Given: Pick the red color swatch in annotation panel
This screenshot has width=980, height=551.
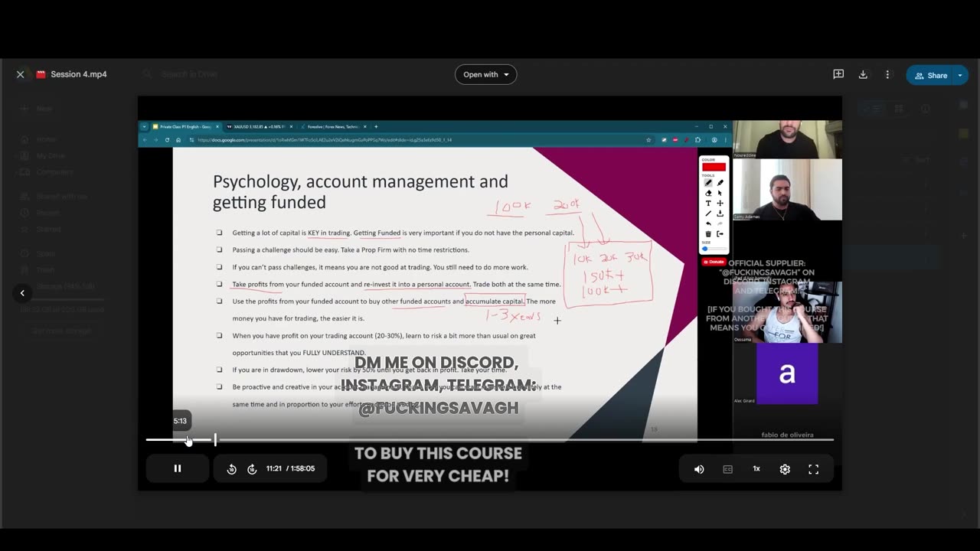Looking at the screenshot, I should (714, 167).
